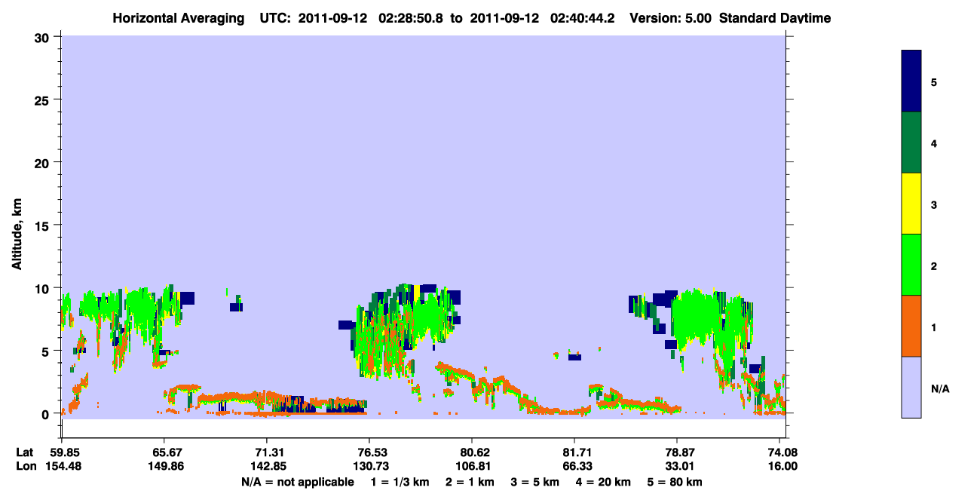The height and width of the screenshot is (503, 980).
Task: Click the bright green colorbar segment labeled 2
Action: [x=911, y=265]
